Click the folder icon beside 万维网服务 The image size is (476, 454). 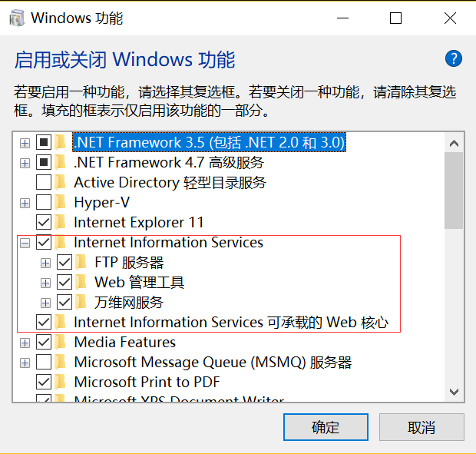[x=81, y=303]
